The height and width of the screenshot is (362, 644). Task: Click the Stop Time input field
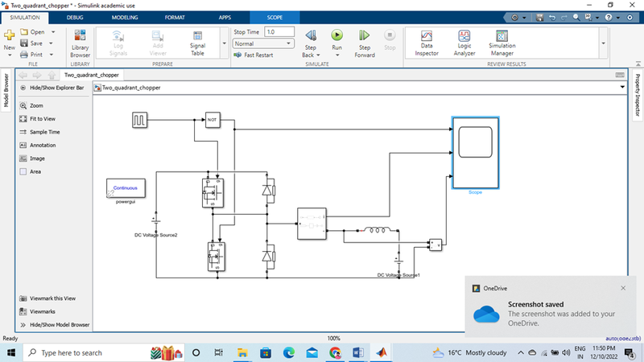click(279, 32)
